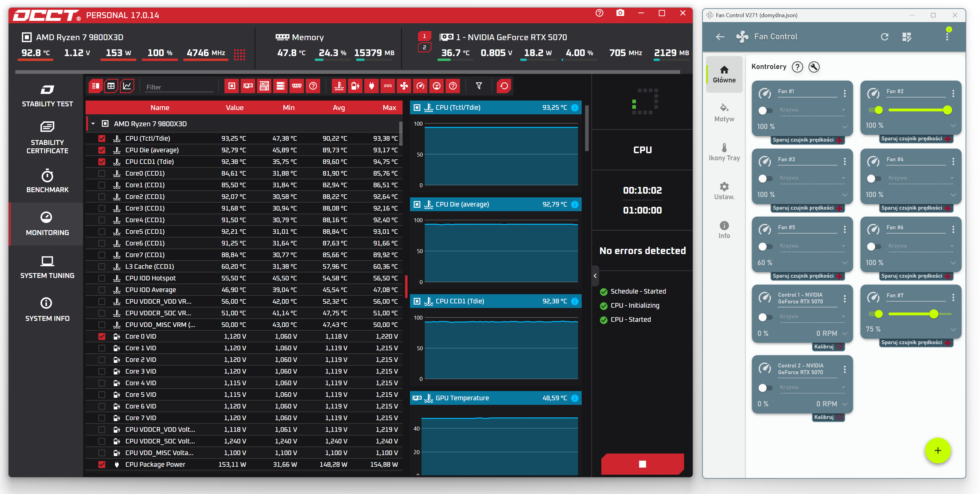Toggle the motherboard sensor filter in OCCT

264,86
